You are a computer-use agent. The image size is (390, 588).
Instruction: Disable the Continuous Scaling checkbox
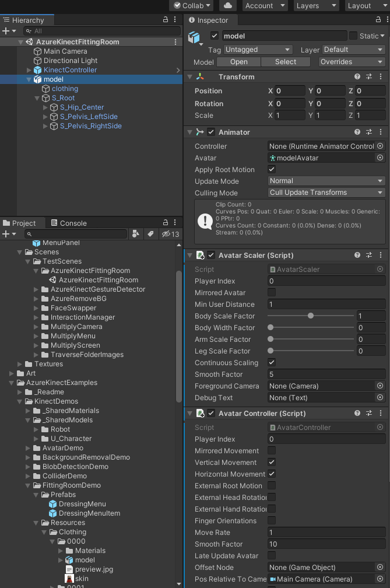(x=271, y=362)
